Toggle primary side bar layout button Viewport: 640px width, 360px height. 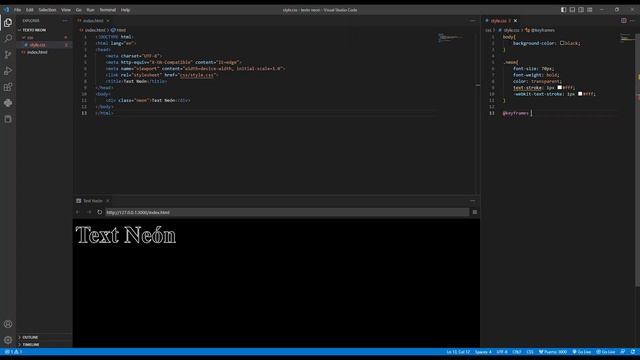[x=564, y=10]
